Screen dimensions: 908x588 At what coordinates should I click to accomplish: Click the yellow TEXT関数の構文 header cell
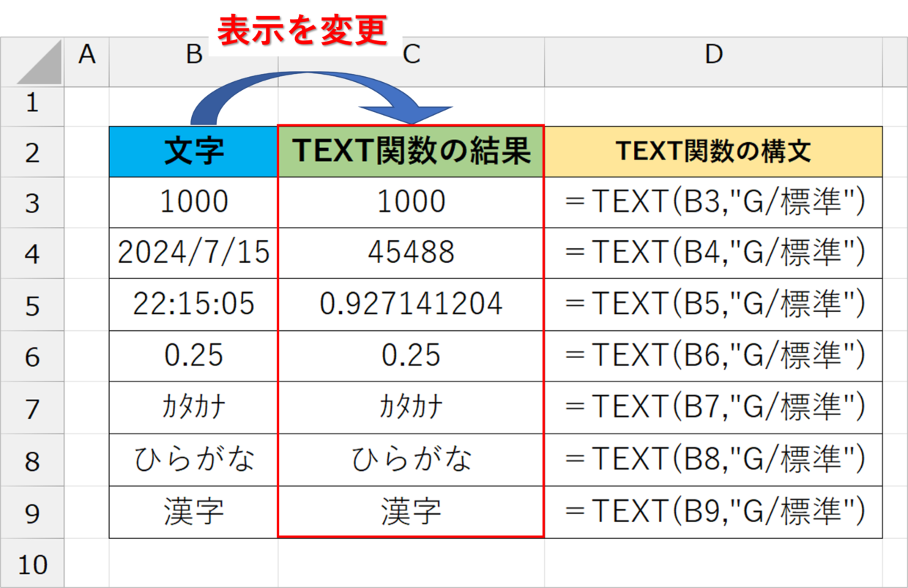714,152
